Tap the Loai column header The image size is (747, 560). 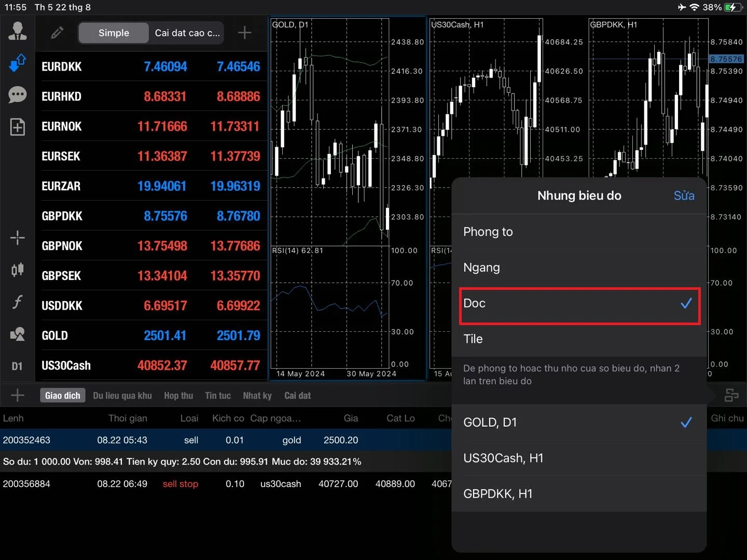(x=189, y=418)
